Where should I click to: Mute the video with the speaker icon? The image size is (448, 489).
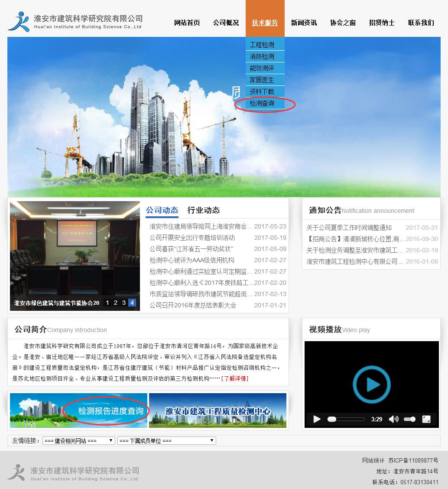coord(393,419)
